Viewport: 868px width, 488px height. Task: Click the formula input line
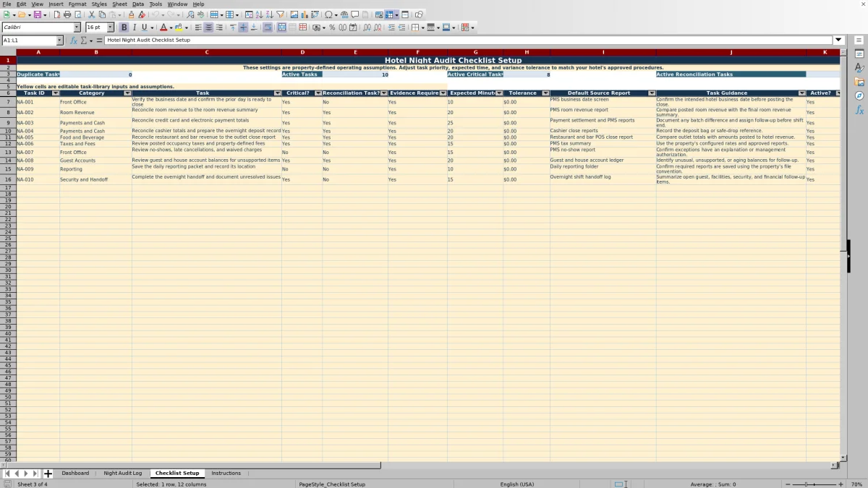point(469,40)
